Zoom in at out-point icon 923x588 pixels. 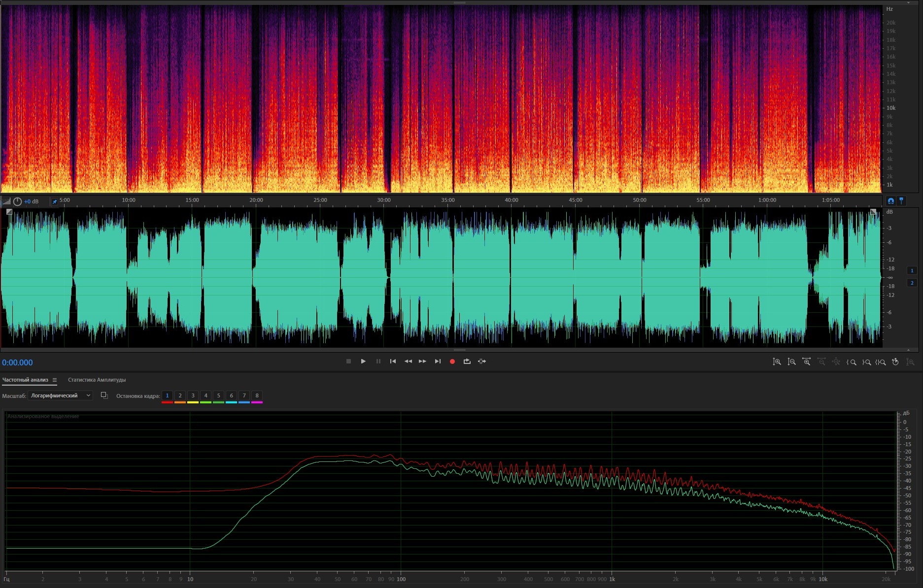(866, 362)
